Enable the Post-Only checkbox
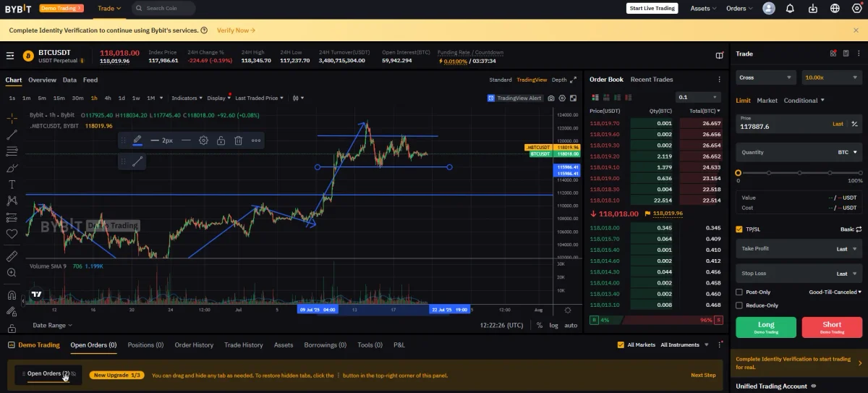This screenshot has height=393, width=868. click(x=739, y=292)
